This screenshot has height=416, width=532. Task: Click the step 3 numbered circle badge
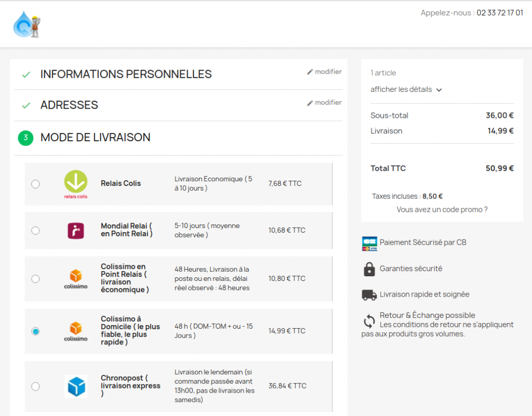25,138
